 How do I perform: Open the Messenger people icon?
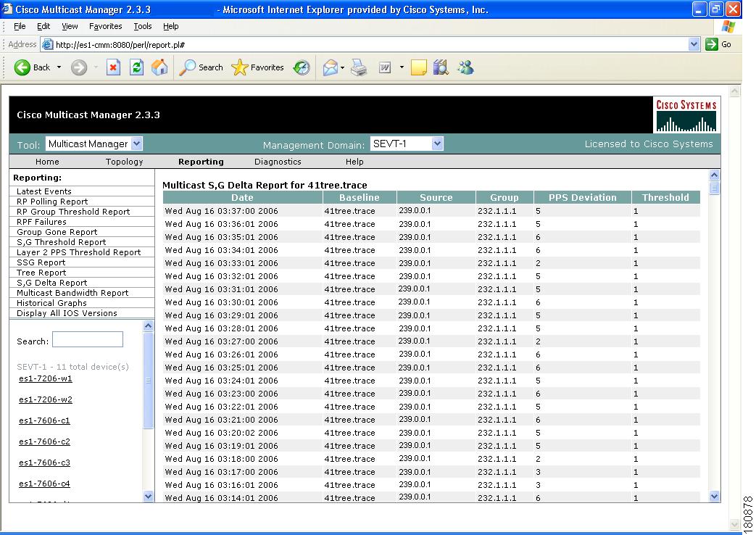(466, 67)
